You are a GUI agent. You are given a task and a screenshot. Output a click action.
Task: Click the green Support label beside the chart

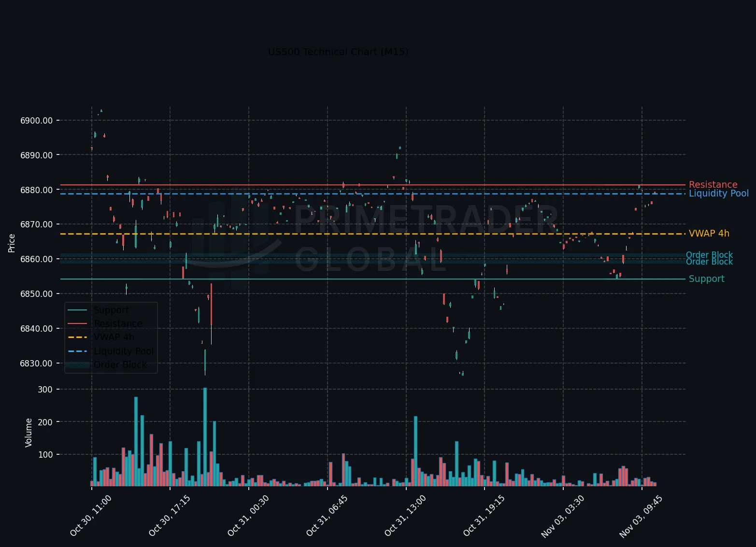tap(707, 279)
